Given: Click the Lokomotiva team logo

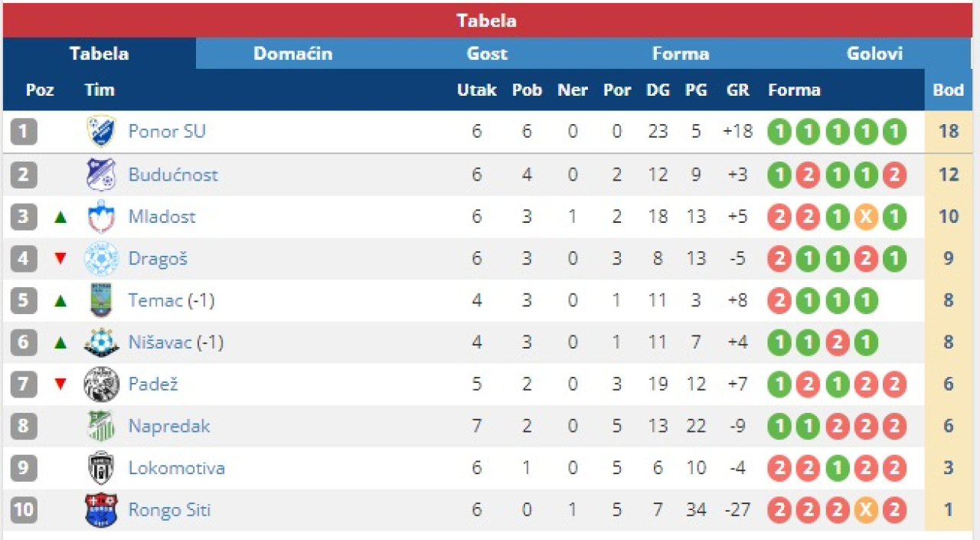Looking at the screenshot, I should coord(101,468).
